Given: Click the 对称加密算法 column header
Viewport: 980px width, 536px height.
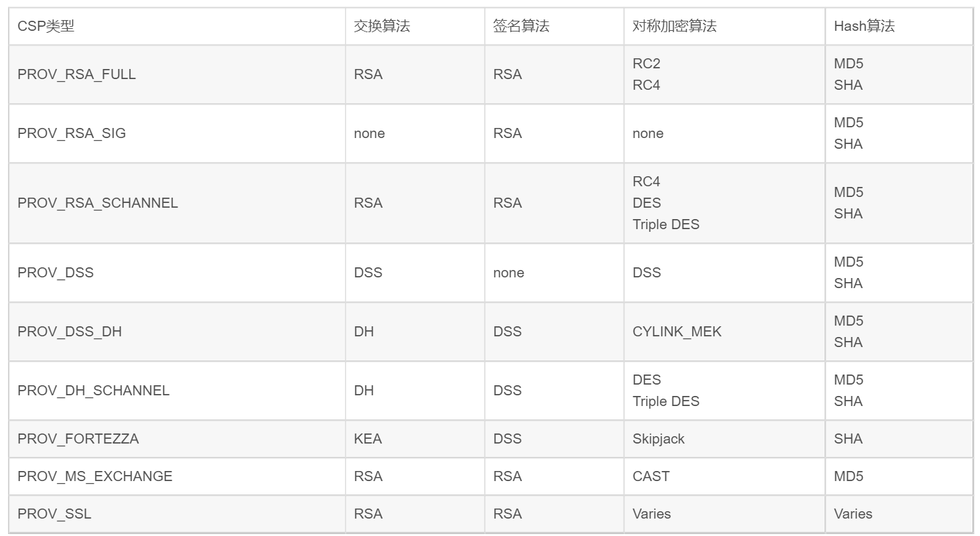Looking at the screenshot, I should pyautogui.click(x=675, y=26).
